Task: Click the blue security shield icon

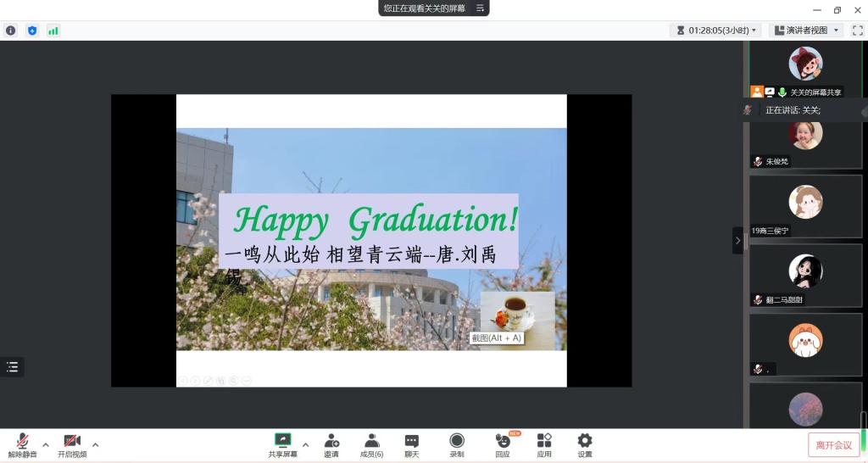Action: (x=32, y=31)
